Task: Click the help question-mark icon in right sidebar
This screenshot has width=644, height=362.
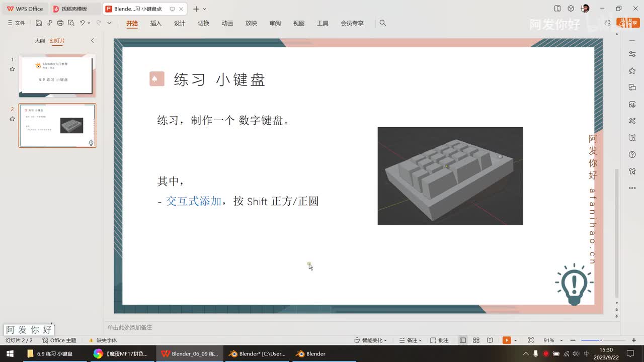Action: point(632,154)
